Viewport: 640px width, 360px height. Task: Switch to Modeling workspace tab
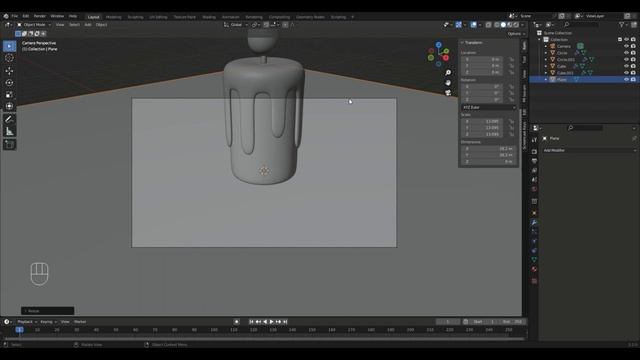pyautogui.click(x=113, y=17)
